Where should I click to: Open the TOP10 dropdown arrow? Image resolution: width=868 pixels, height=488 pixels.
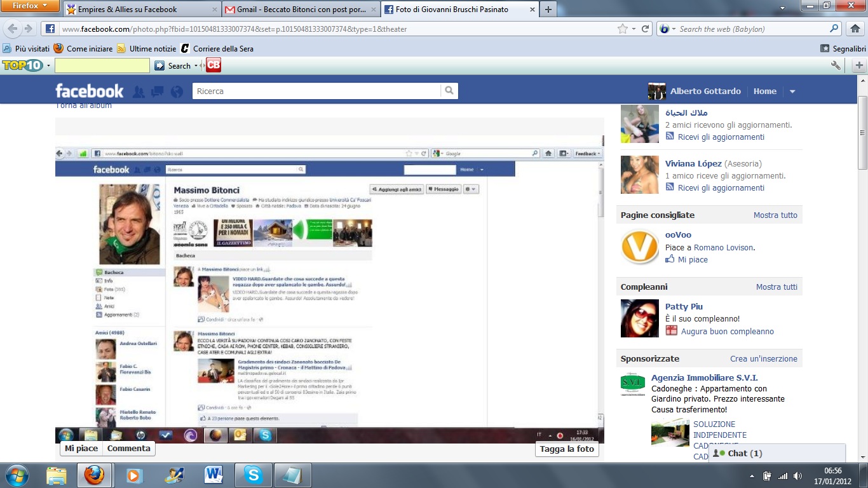pos(48,66)
